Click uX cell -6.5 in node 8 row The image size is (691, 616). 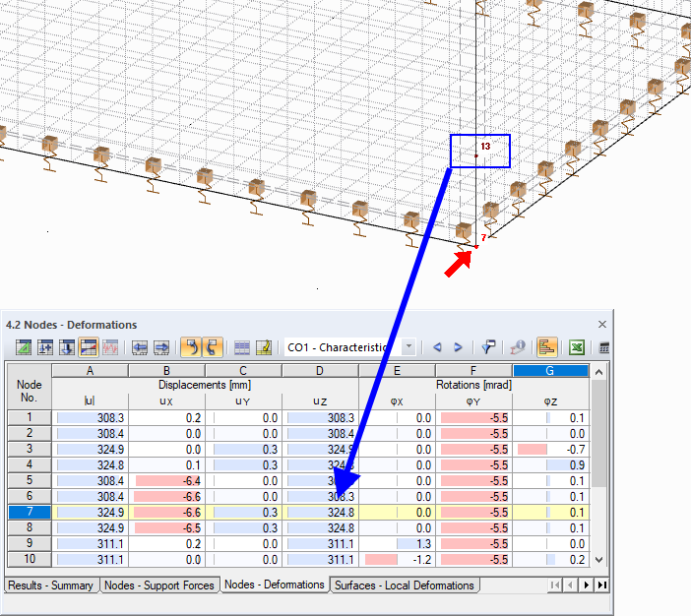[166, 527]
